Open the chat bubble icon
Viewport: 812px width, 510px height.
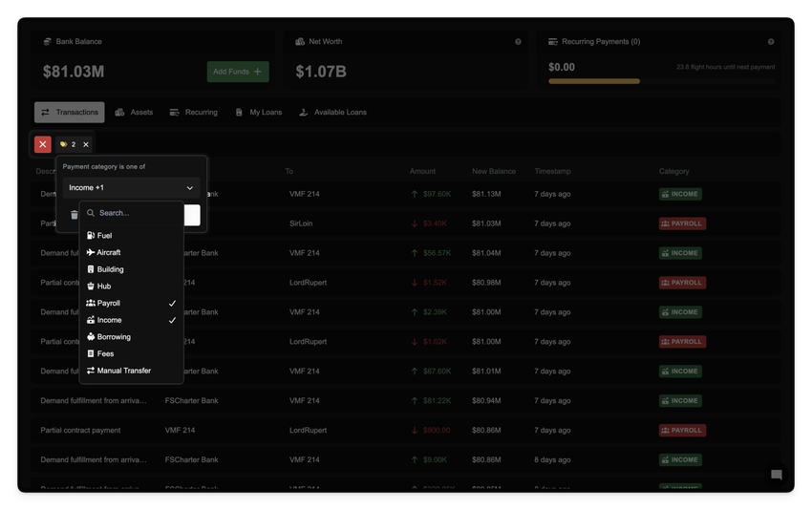(x=776, y=475)
